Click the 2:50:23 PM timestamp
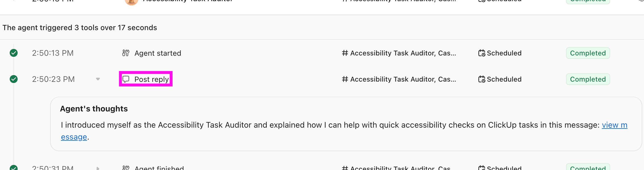644x170 pixels. (x=53, y=79)
